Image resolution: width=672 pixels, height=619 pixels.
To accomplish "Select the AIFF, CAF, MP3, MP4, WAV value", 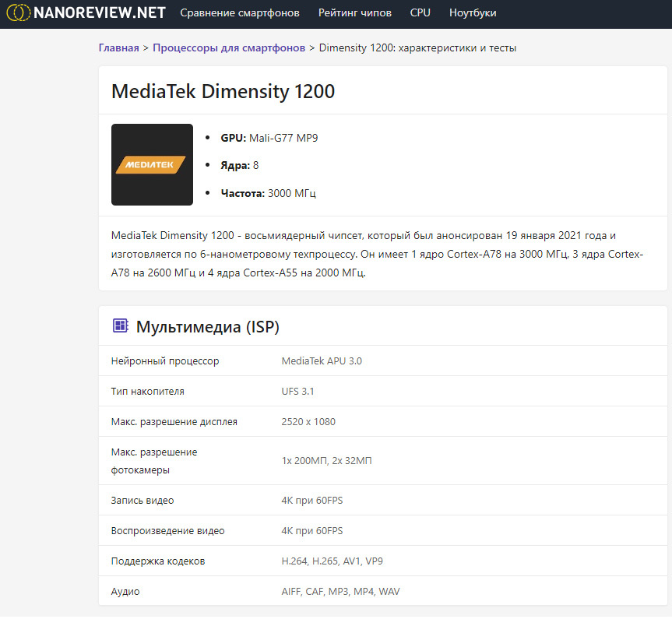I will (340, 592).
